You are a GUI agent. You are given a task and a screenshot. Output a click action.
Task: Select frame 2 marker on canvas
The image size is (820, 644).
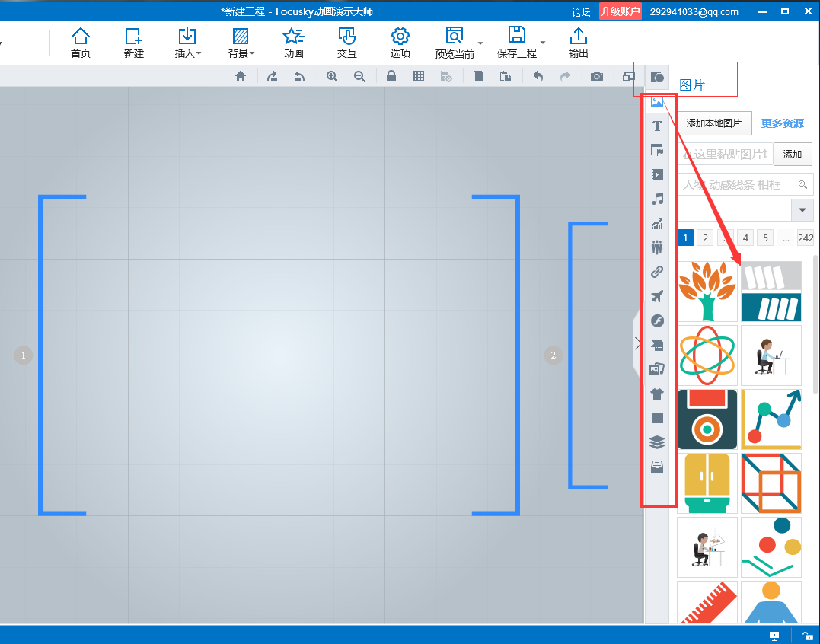[x=554, y=355]
